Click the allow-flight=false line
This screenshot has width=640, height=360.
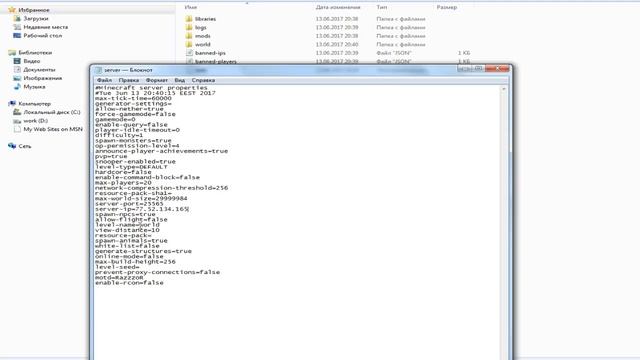[131, 220]
